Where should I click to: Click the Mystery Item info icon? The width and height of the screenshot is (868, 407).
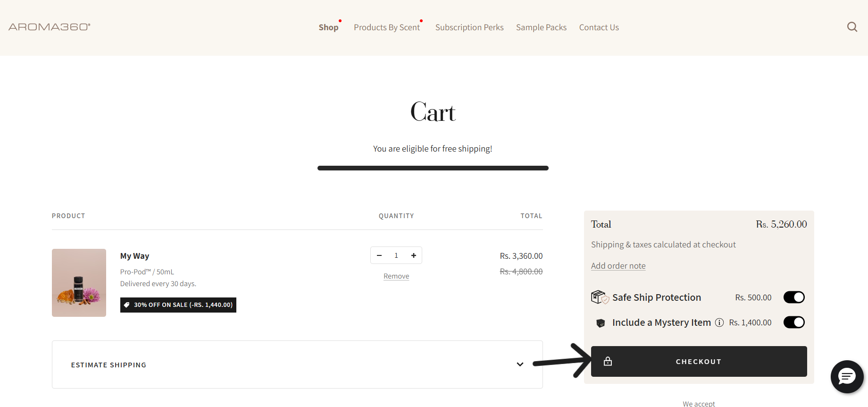coord(719,322)
